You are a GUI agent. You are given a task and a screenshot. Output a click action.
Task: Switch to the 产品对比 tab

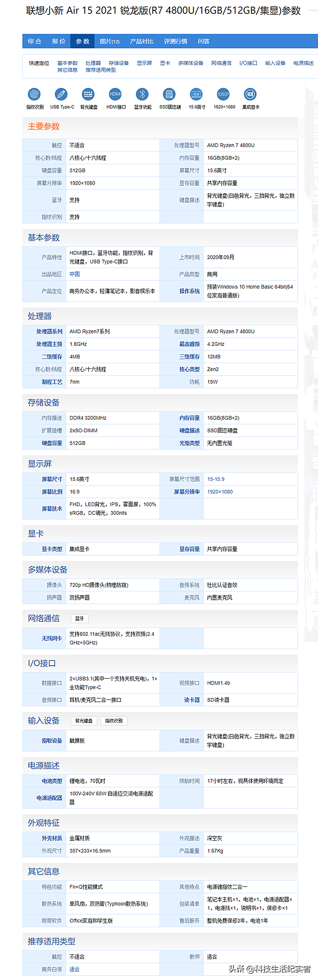142,41
